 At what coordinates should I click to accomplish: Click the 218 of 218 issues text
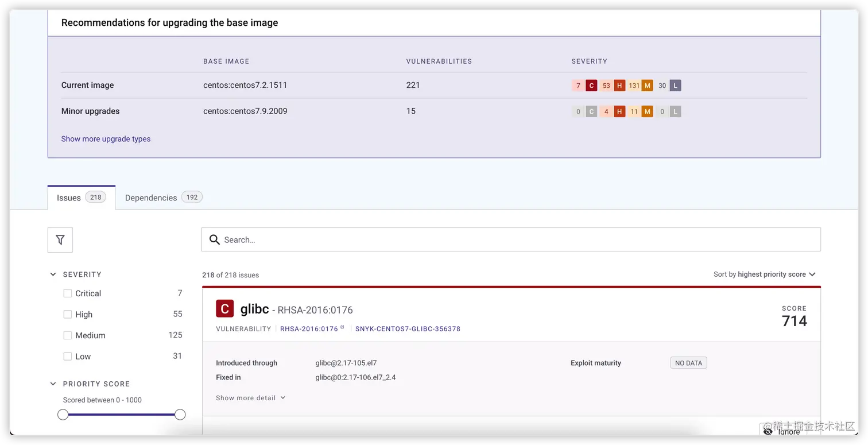(x=230, y=275)
